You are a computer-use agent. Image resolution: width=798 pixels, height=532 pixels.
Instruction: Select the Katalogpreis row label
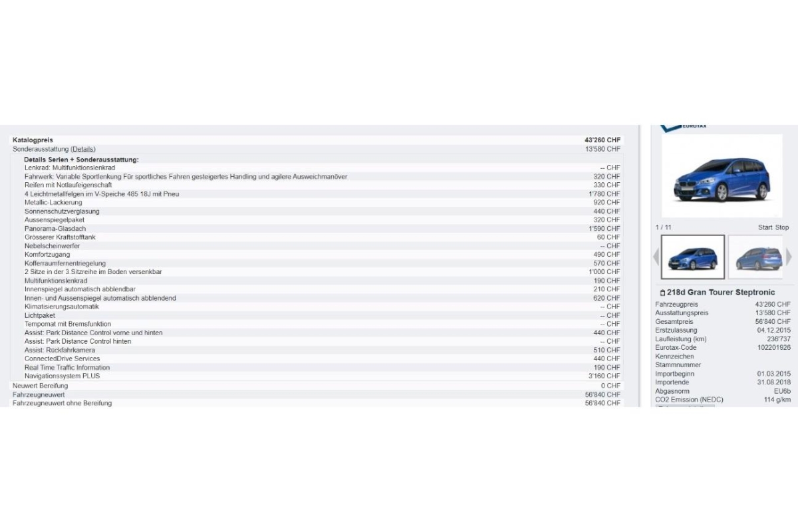33,140
